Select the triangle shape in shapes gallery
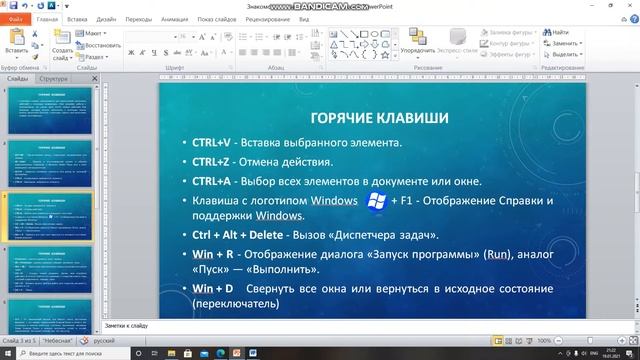Viewport: 640px width, 360px height. pos(334,44)
